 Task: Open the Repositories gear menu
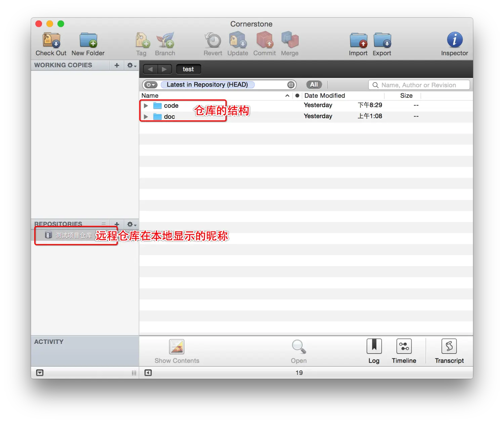(x=131, y=224)
